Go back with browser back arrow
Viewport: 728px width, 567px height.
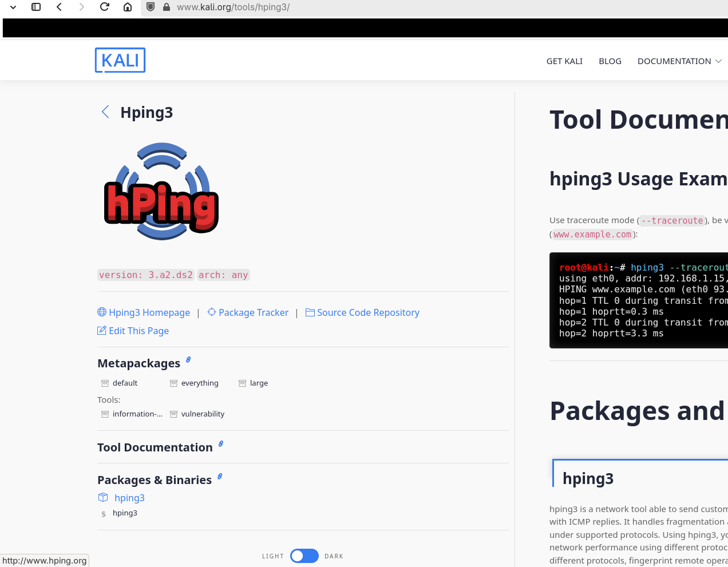59,7
